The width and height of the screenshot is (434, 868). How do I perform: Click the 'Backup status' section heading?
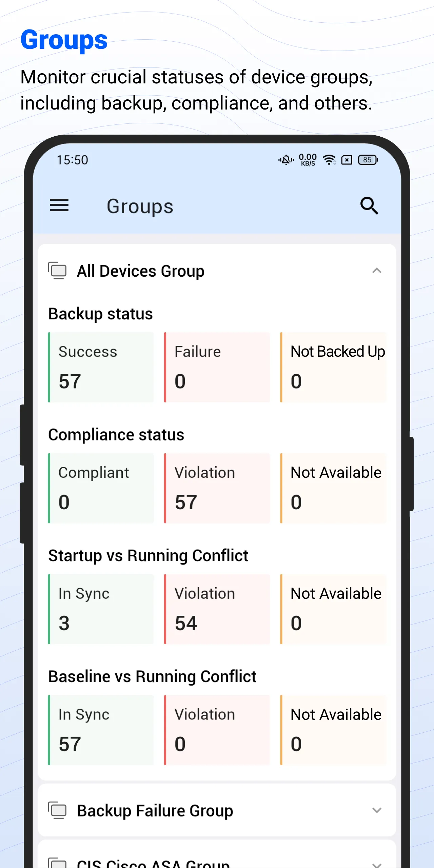click(x=100, y=314)
